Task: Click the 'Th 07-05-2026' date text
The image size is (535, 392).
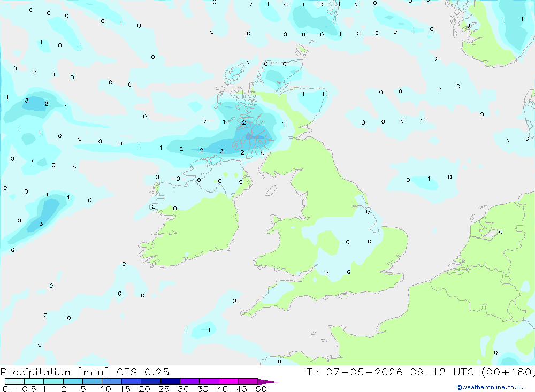Action: tap(354, 372)
